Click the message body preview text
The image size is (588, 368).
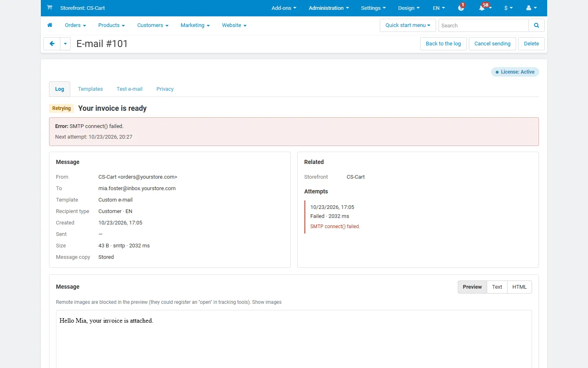pyautogui.click(x=106, y=321)
